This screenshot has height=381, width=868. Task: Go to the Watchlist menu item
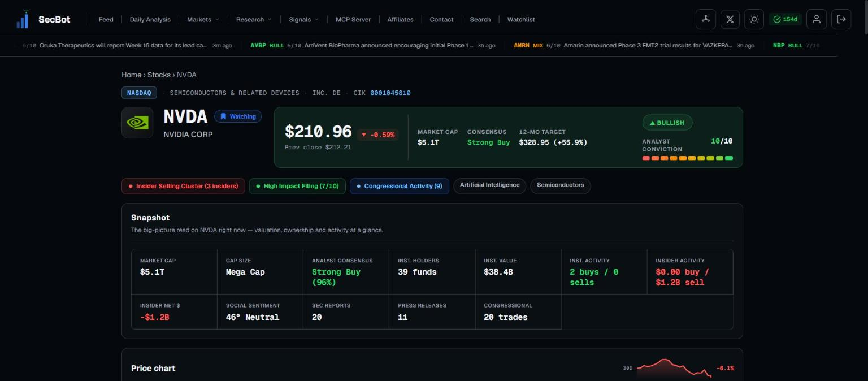point(521,19)
